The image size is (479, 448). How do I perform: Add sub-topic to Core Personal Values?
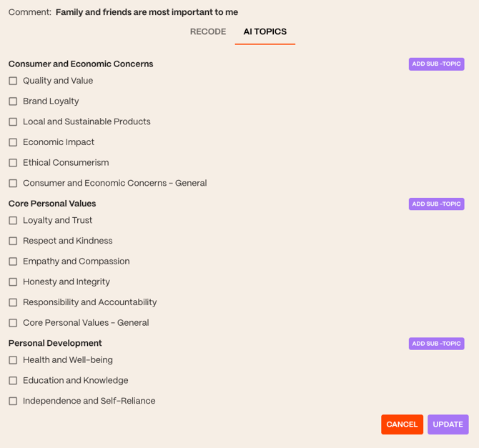coord(436,204)
